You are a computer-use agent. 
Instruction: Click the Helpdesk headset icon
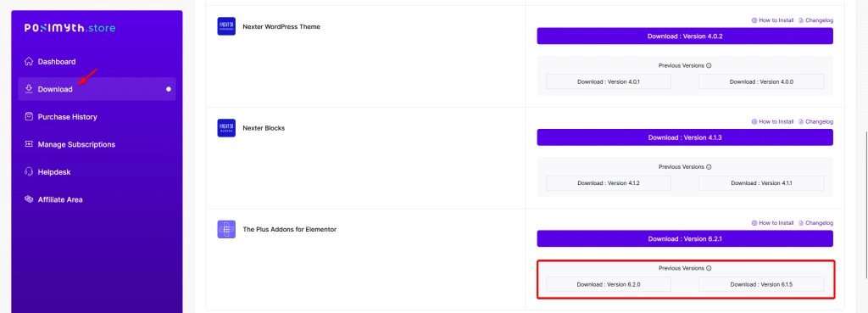pyautogui.click(x=29, y=171)
